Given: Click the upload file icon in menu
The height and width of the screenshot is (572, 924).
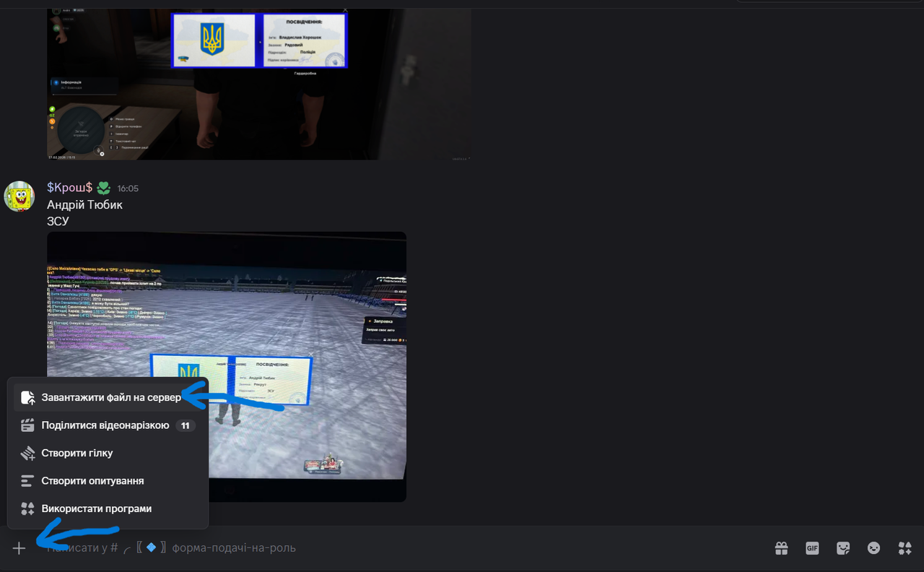Looking at the screenshot, I should pyautogui.click(x=27, y=398).
